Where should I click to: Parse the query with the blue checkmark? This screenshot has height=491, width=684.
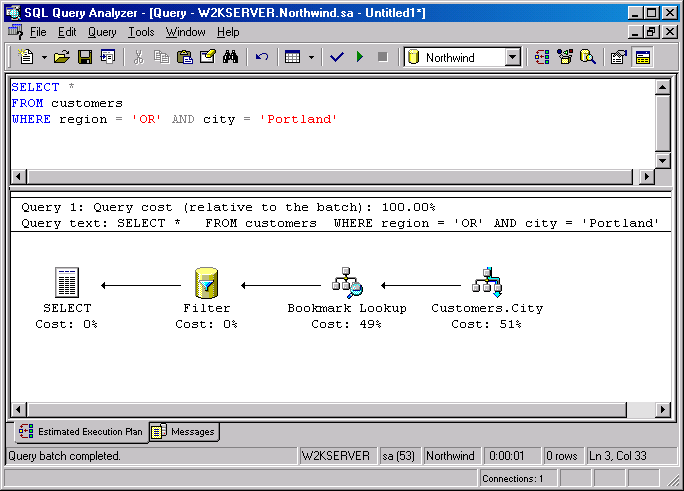coord(336,57)
